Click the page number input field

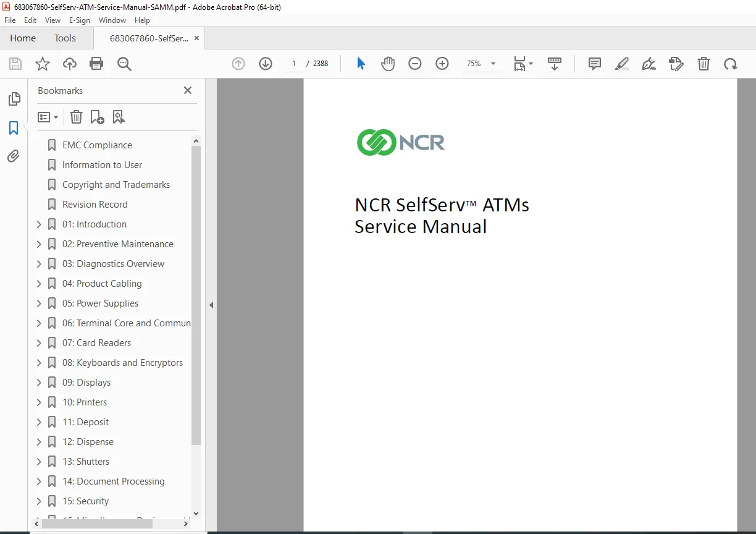(x=294, y=64)
